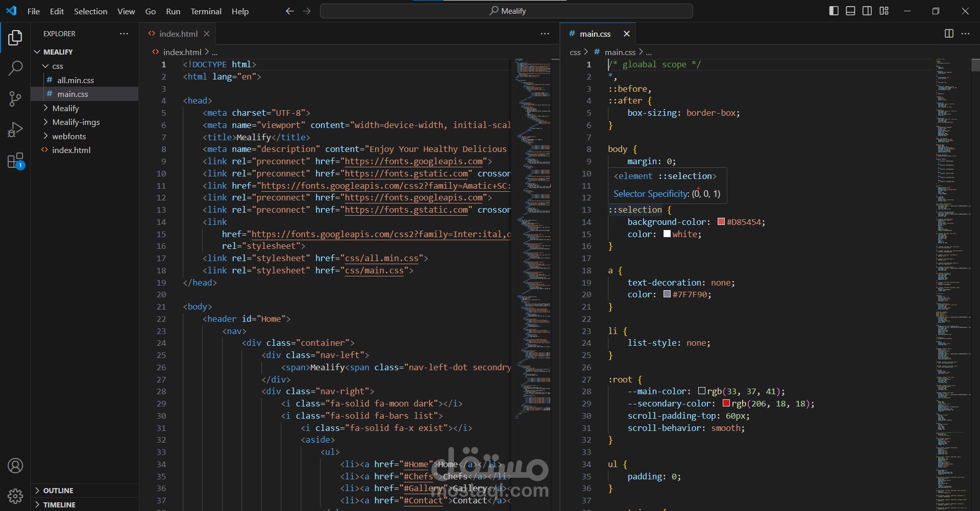Open the #Home link on line 34
Viewport: 980px width, 511px height.
pos(416,465)
